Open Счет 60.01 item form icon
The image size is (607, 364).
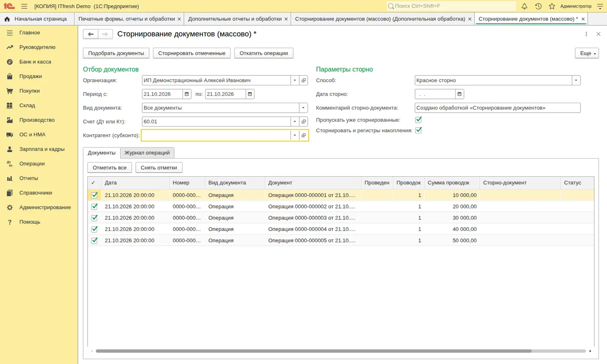pos(304,122)
